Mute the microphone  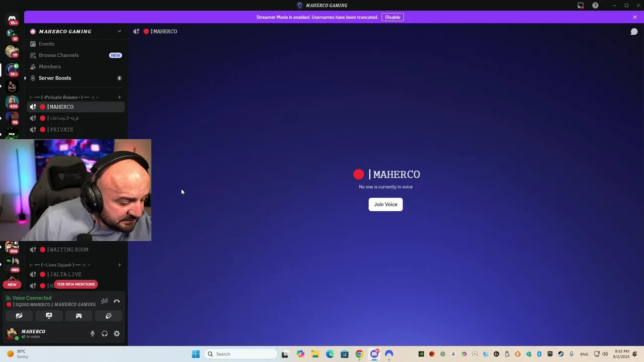point(92,334)
